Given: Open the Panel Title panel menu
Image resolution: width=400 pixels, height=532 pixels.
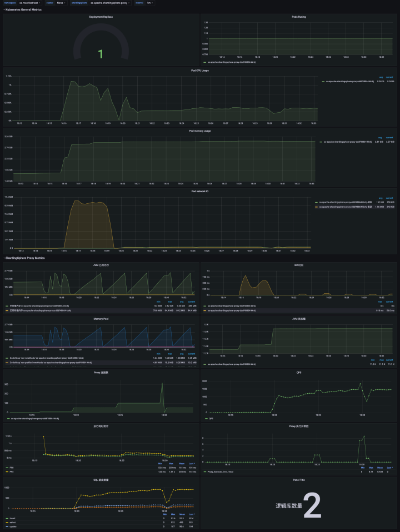Looking at the screenshot, I should click(299, 480).
